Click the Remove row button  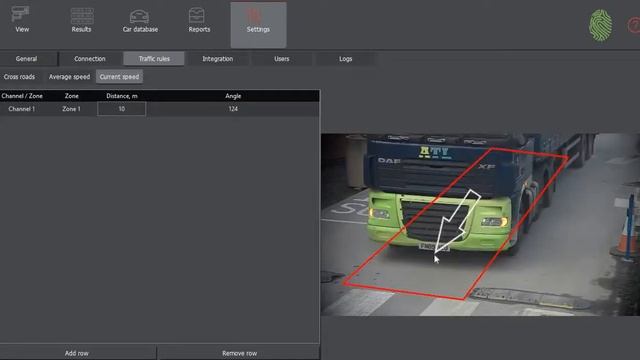click(x=240, y=353)
